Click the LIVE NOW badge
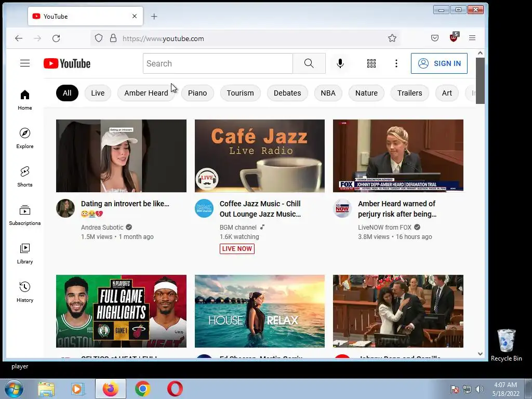Viewport: 532px width, 399px height. point(237,249)
